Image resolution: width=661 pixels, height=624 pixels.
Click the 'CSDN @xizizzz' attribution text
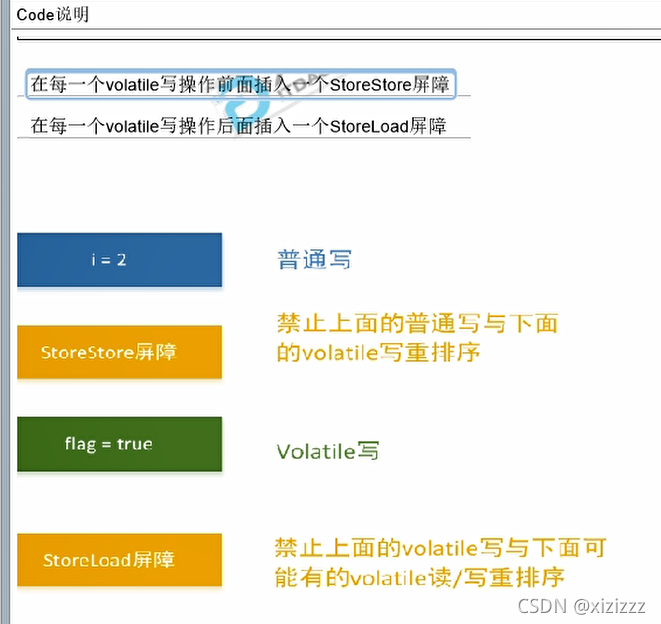point(581,606)
